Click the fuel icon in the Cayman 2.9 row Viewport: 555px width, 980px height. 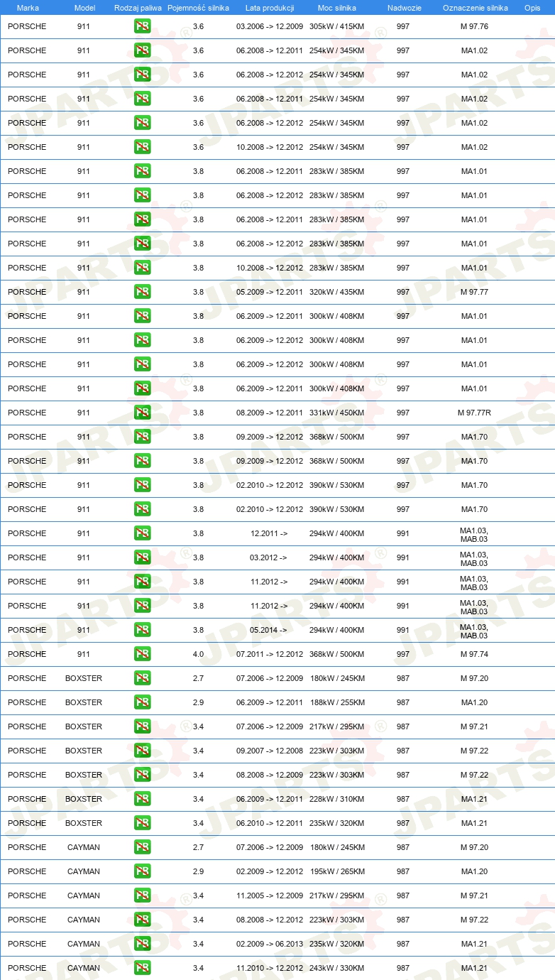tap(142, 871)
